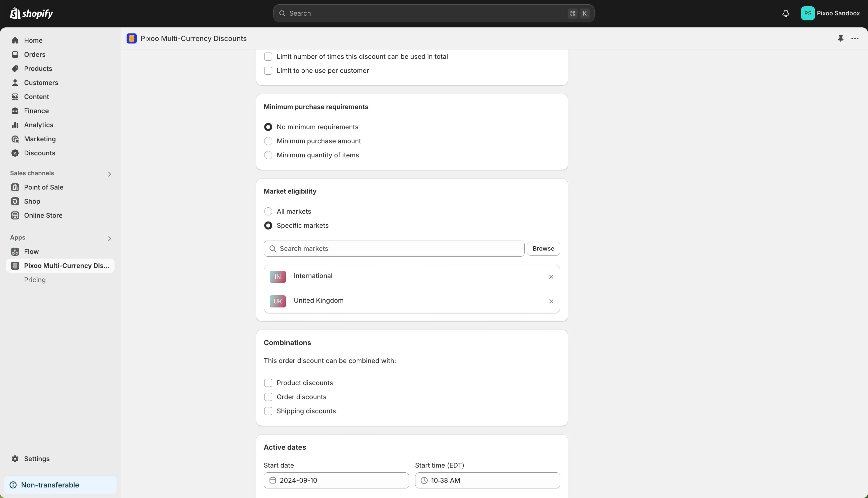This screenshot has width=868, height=498.
Task: Select Specific markets radio button
Action: (268, 225)
